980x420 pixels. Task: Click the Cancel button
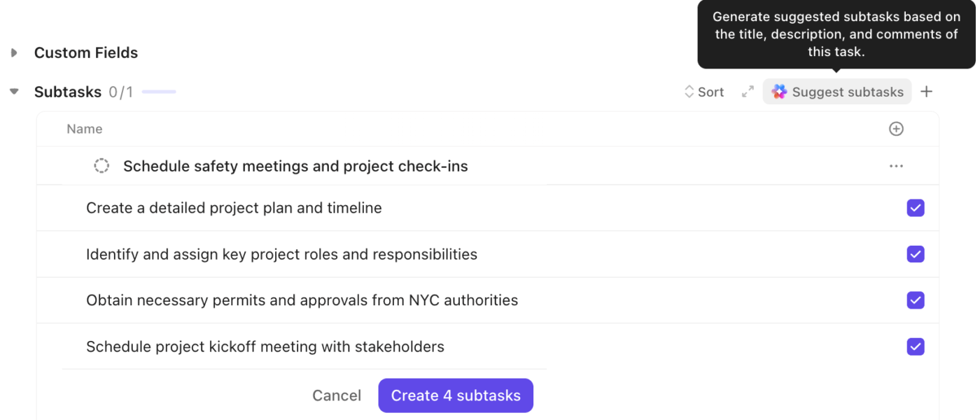tap(337, 395)
